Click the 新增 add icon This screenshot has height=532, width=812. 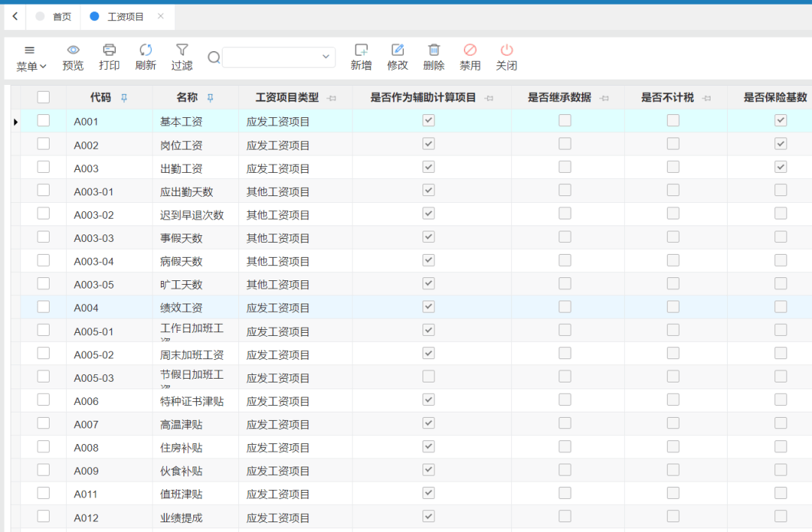[x=361, y=50]
